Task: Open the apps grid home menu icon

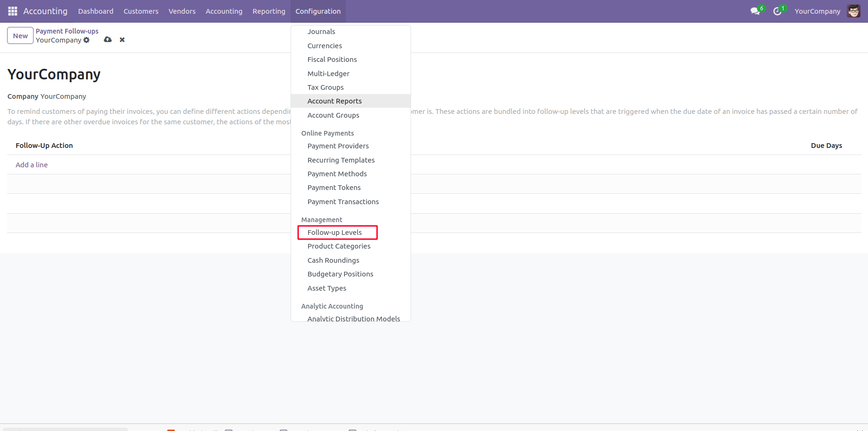Action: click(13, 11)
